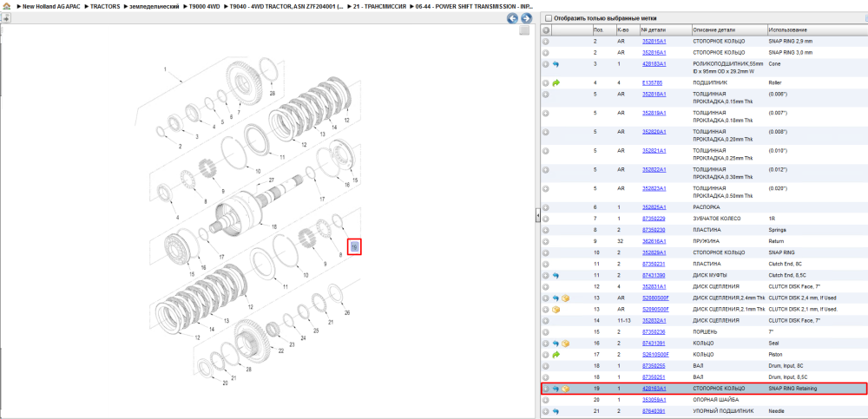Click box icon for part S2090S00F
The height and width of the screenshot is (419, 868).
pos(556,310)
